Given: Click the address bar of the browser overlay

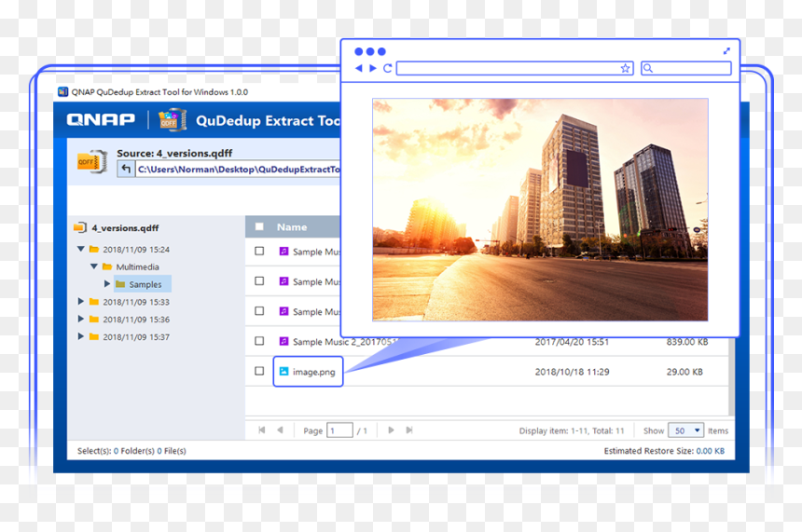Looking at the screenshot, I should click(x=515, y=68).
